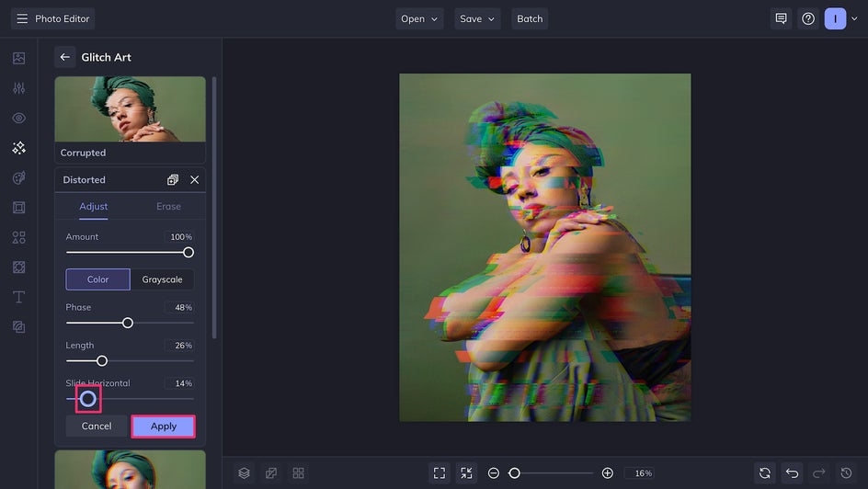Click the Slide Horizontal 14% value field
Viewport: 868px width, 489px height.
(179, 383)
